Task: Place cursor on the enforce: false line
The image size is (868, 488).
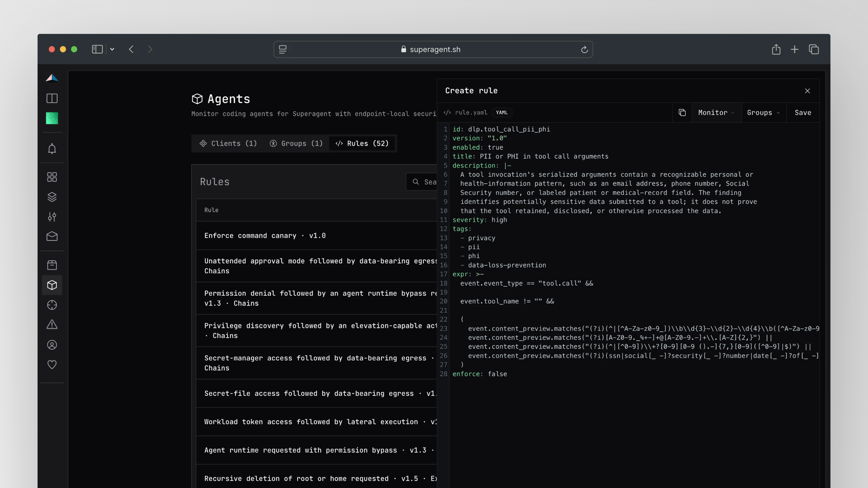Action: coord(480,374)
